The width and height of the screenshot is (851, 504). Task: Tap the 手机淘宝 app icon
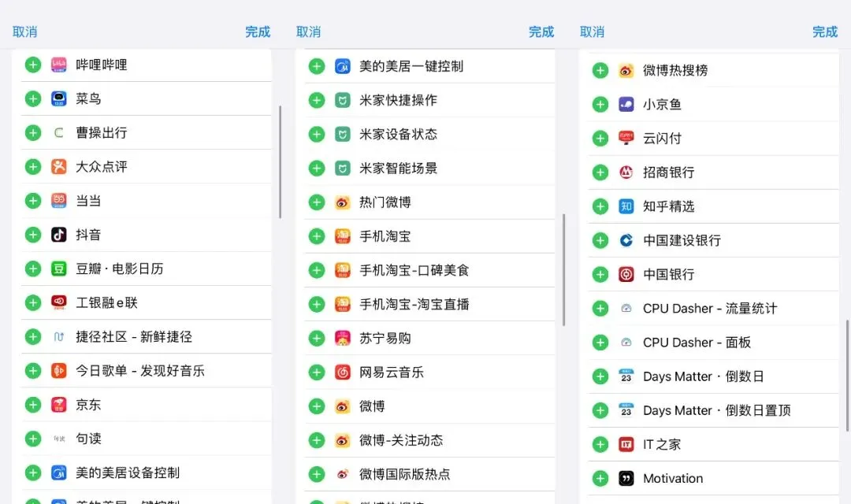coord(343,236)
